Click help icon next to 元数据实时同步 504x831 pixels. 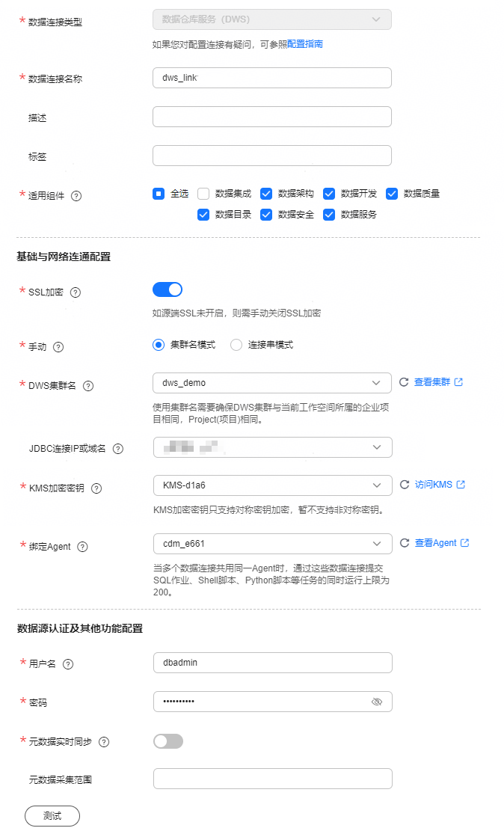105,742
